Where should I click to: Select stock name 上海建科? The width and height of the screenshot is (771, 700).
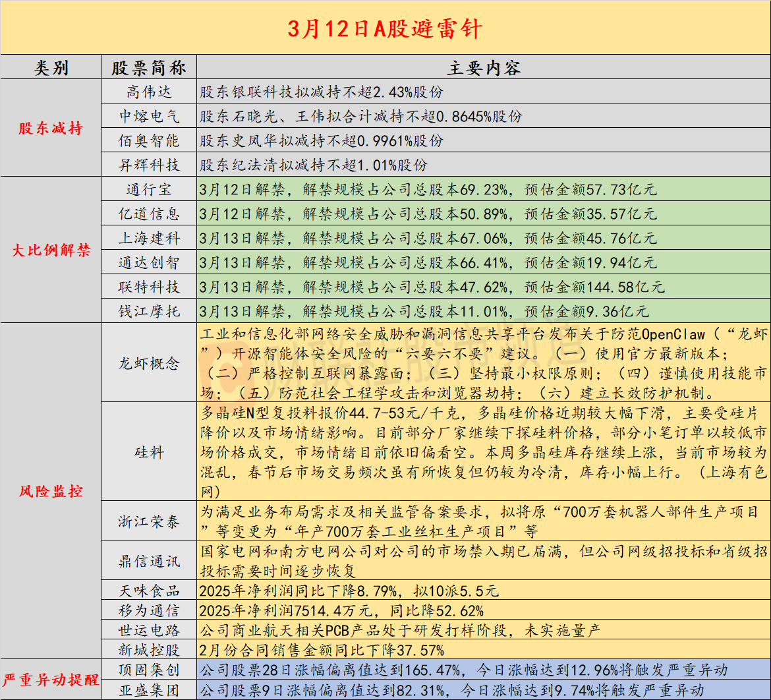(149, 238)
